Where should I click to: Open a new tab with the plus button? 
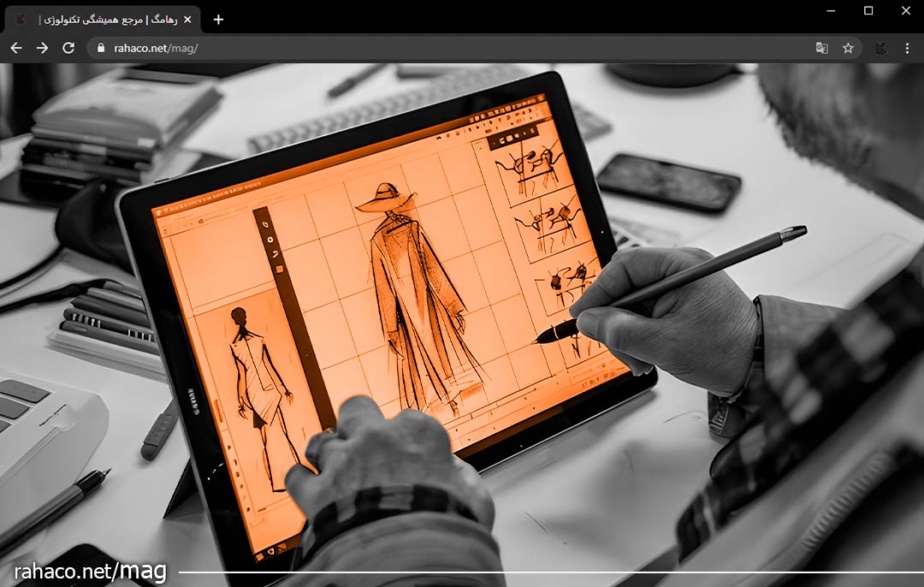point(218,19)
